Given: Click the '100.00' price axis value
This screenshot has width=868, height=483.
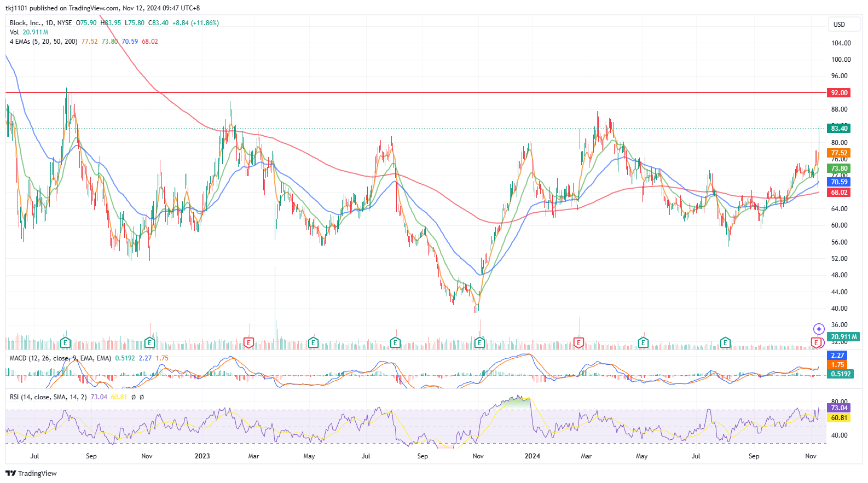Looking at the screenshot, I should pos(841,60).
